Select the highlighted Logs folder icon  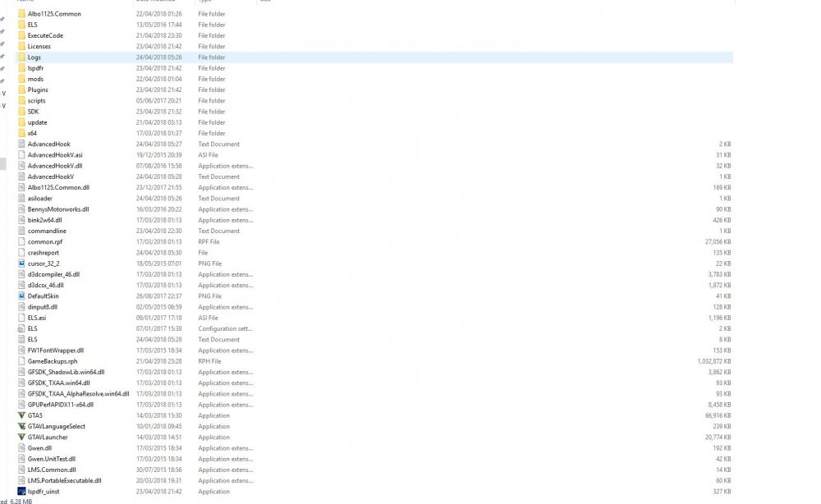coord(21,57)
